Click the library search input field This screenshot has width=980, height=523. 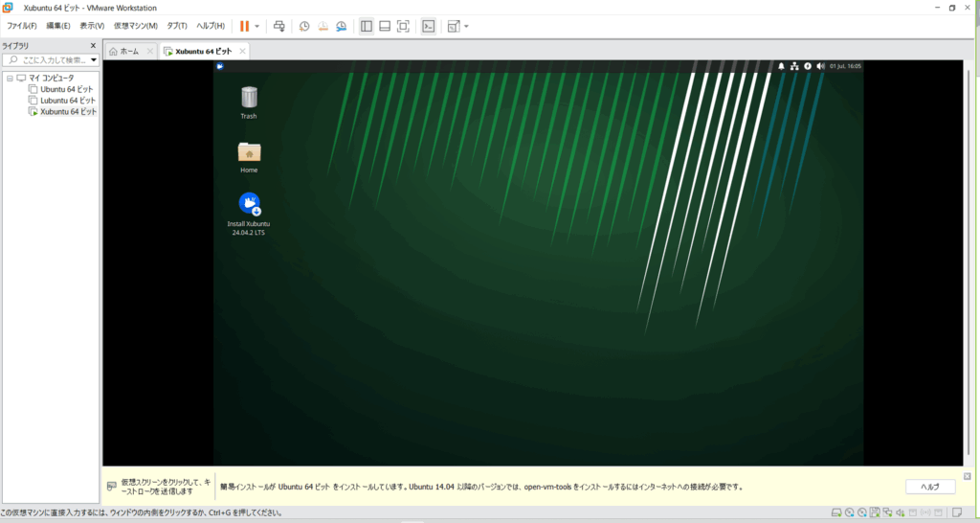[x=48, y=59]
